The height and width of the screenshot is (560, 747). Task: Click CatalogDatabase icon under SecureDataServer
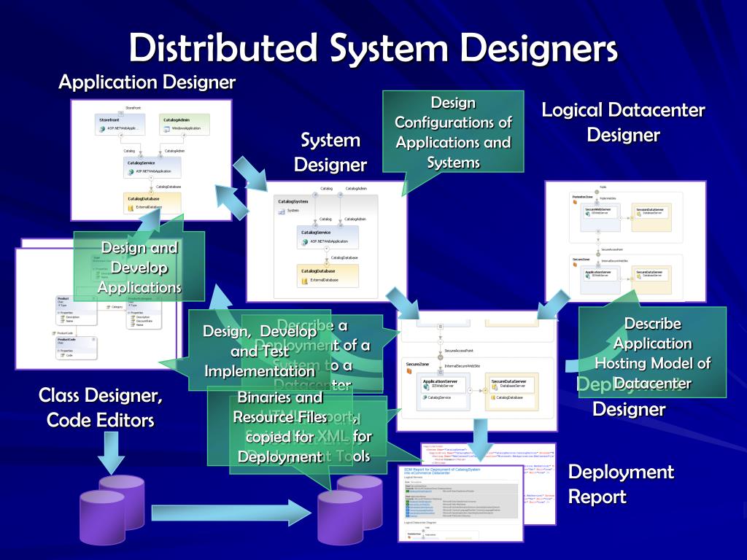pyautogui.click(x=493, y=397)
